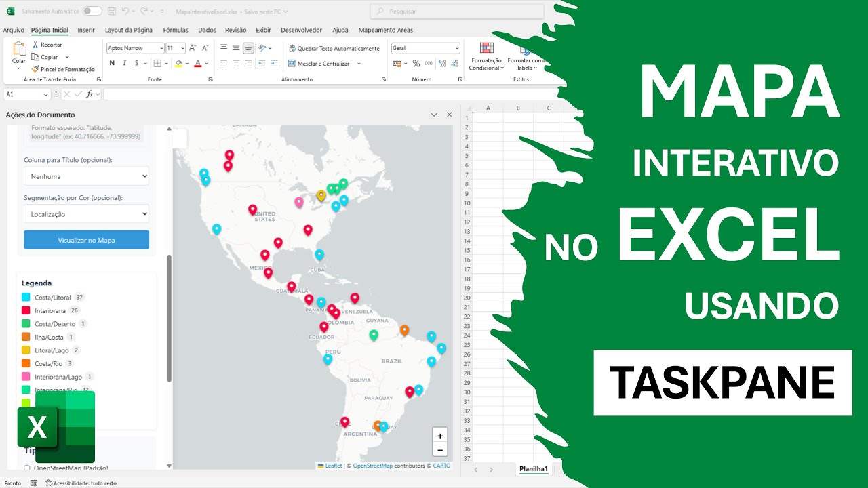Click the Colar paste icon

point(19,49)
